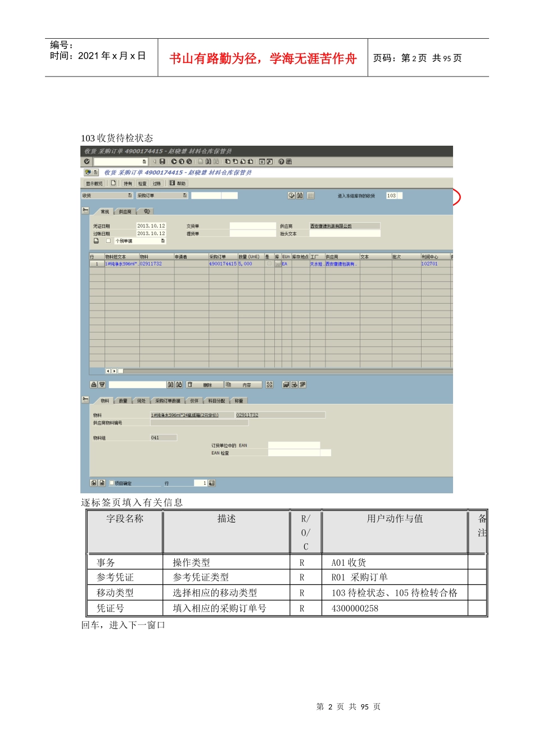The width and height of the screenshot is (534, 756).
Task: Select row 1 using its row selector
Action: [97, 264]
